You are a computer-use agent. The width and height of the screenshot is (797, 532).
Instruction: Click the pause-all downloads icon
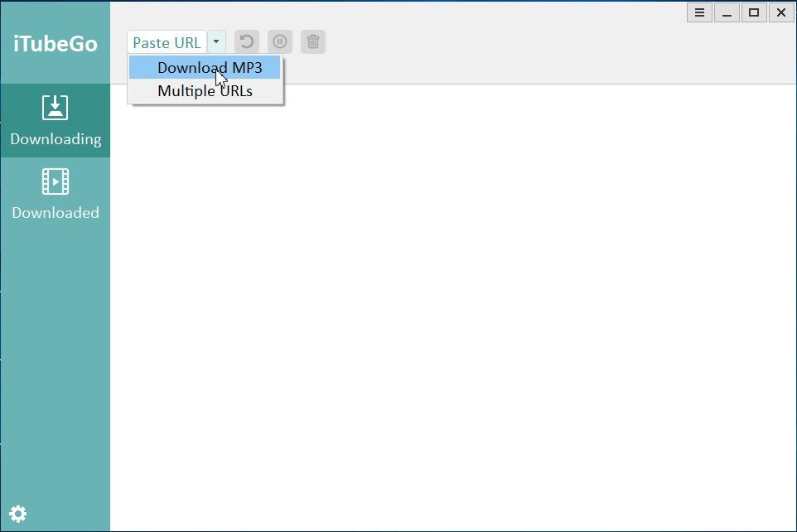click(x=280, y=41)
